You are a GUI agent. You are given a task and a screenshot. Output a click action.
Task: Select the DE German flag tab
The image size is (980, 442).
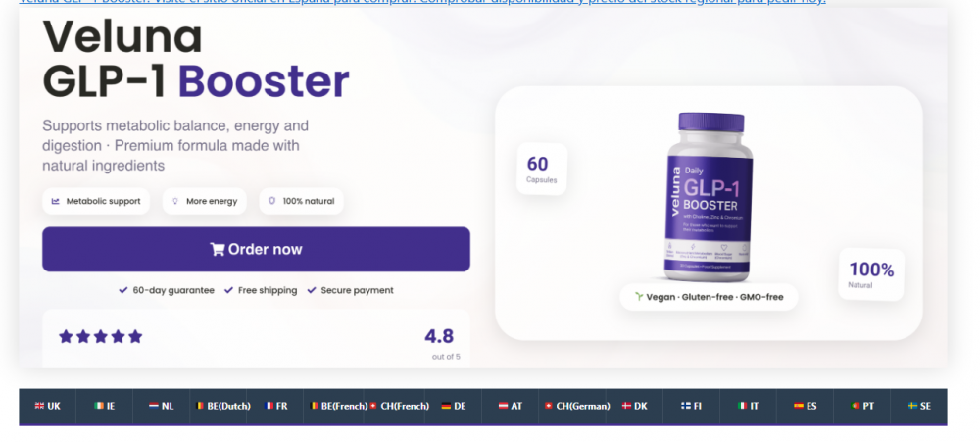pos(453,407)
